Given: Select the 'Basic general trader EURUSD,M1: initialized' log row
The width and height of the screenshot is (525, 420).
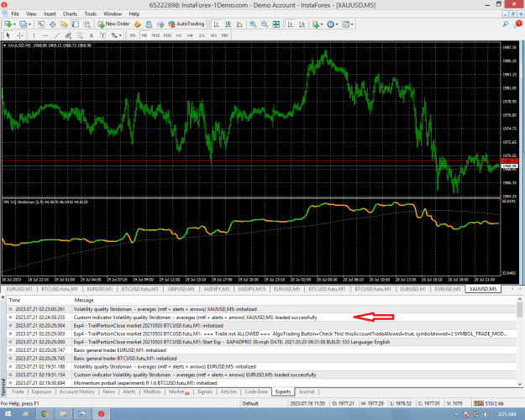Looking at the screenshot, I should point(261,350).
